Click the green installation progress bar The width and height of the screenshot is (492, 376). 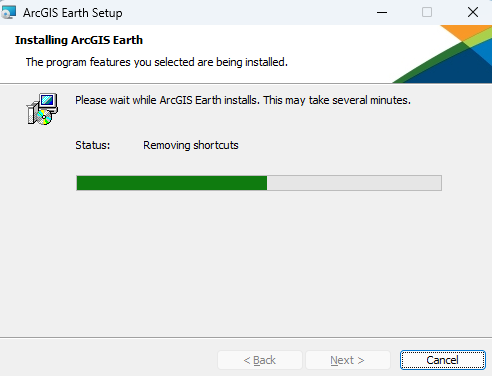(x=259, y=183)
